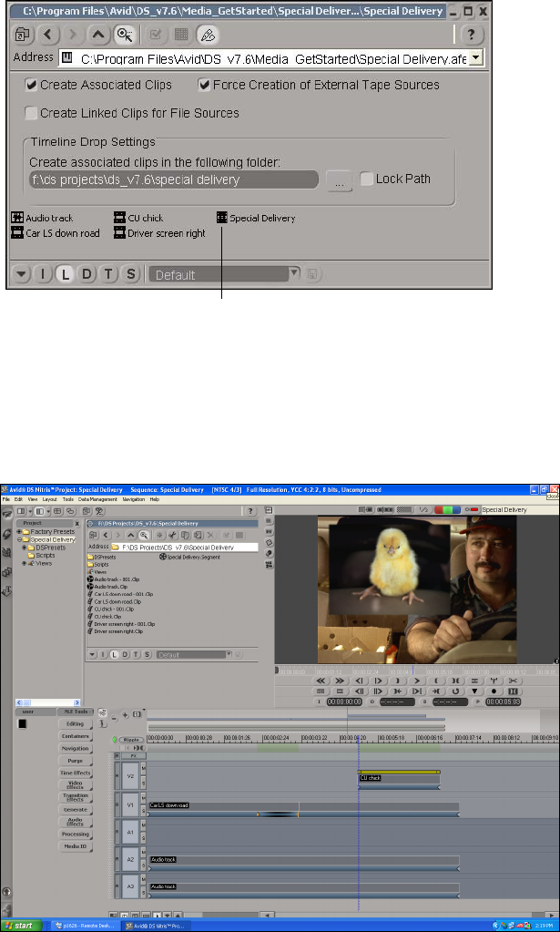Open the Audio Effects tools button

[x=76, y=822]
